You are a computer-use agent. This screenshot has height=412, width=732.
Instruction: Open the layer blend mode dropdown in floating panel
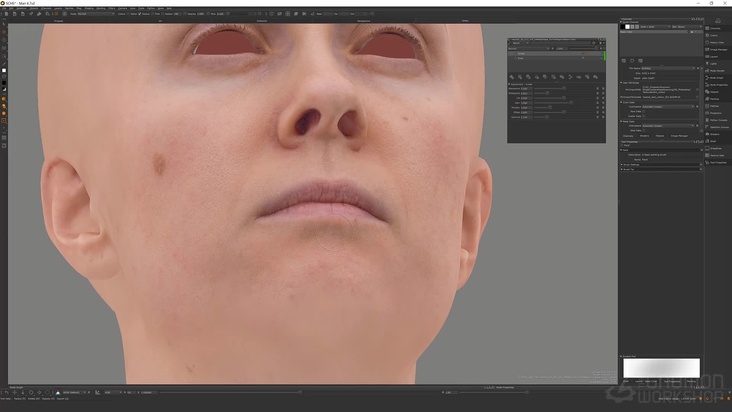pos(528,49)
